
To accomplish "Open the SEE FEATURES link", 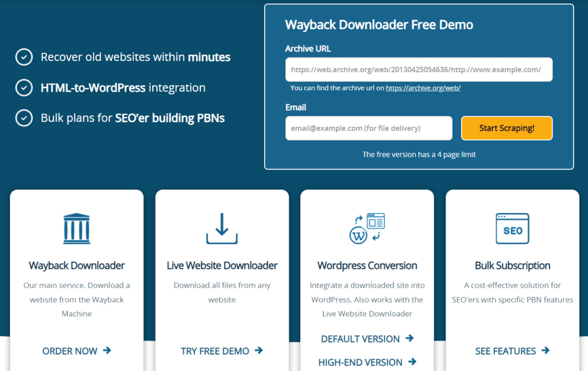I will pyautogui.click(x=512, y=351).
